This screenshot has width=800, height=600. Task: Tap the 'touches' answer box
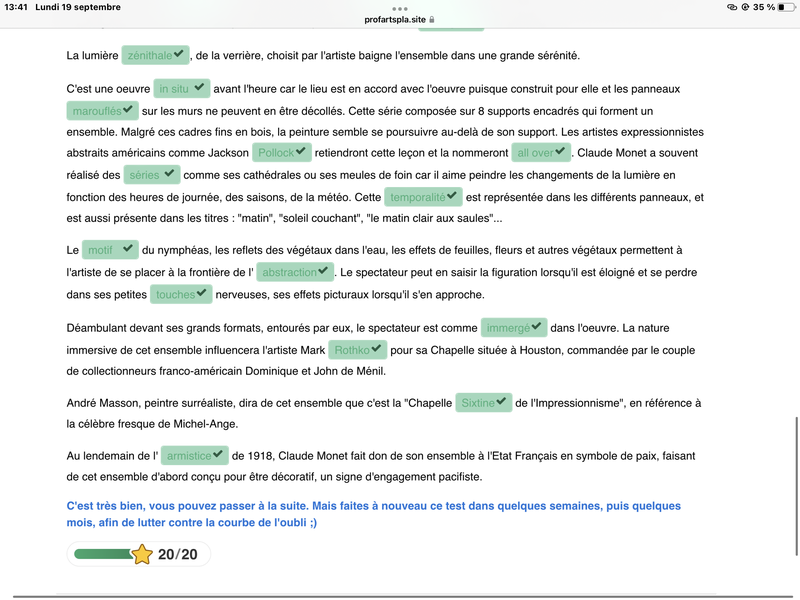click(181, 294)
